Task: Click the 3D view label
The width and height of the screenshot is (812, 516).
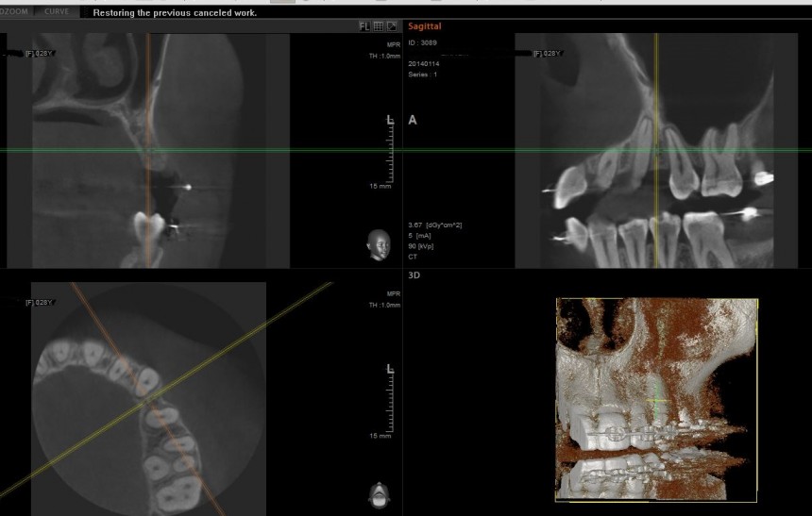Action: (x=414, y=275)
